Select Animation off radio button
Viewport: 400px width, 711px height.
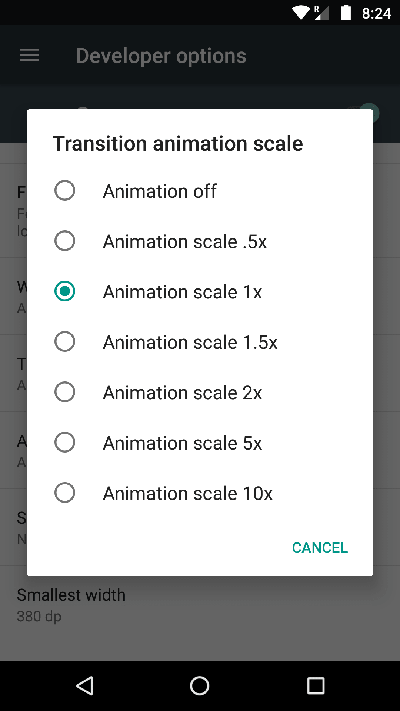click(x=200, y=191)
